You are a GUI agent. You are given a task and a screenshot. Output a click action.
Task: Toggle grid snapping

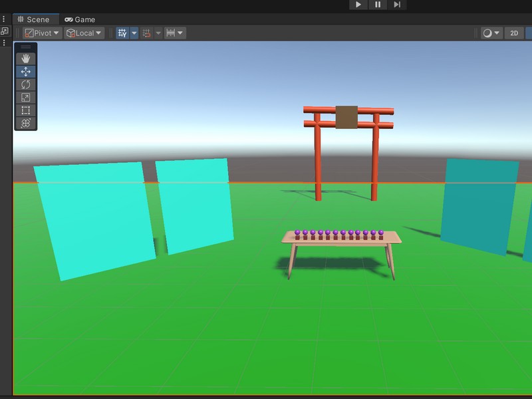coord(146,33)
